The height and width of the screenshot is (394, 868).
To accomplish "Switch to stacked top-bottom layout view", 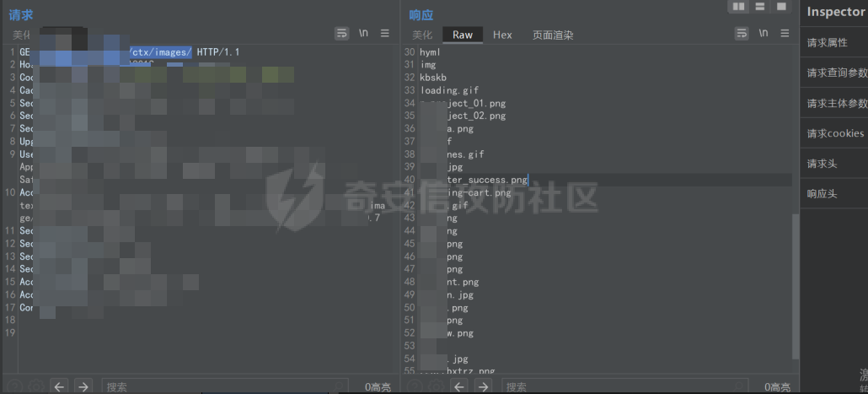I will pyautogui.click(x=760, y=6).
